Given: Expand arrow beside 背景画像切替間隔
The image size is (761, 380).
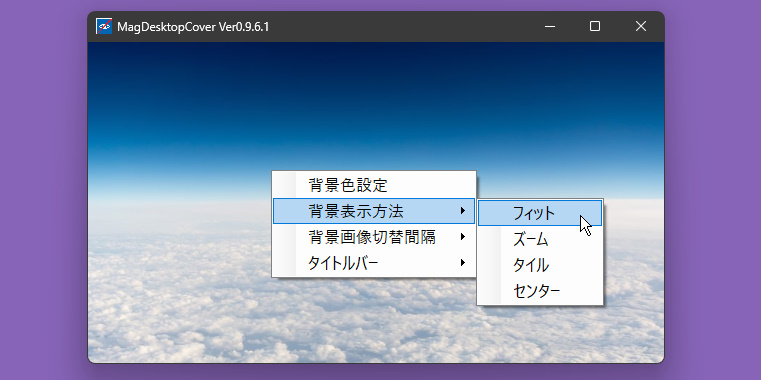Looking at the screenshot, I should pos(463,237).
